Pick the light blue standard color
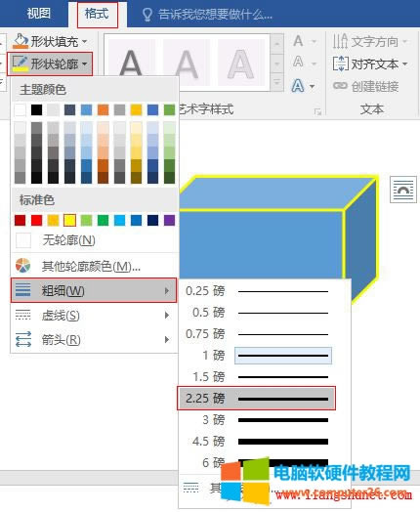 point(119,220)
